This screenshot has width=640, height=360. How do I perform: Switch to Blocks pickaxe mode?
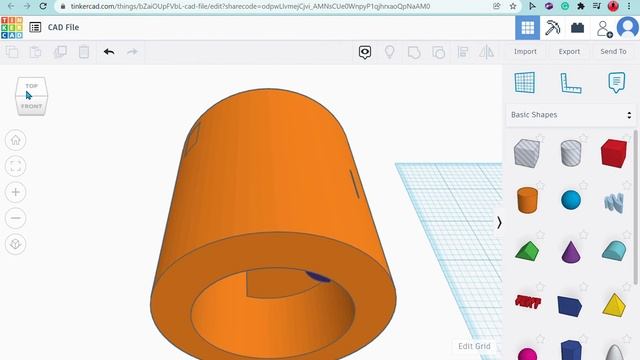(x=552, y=28)
